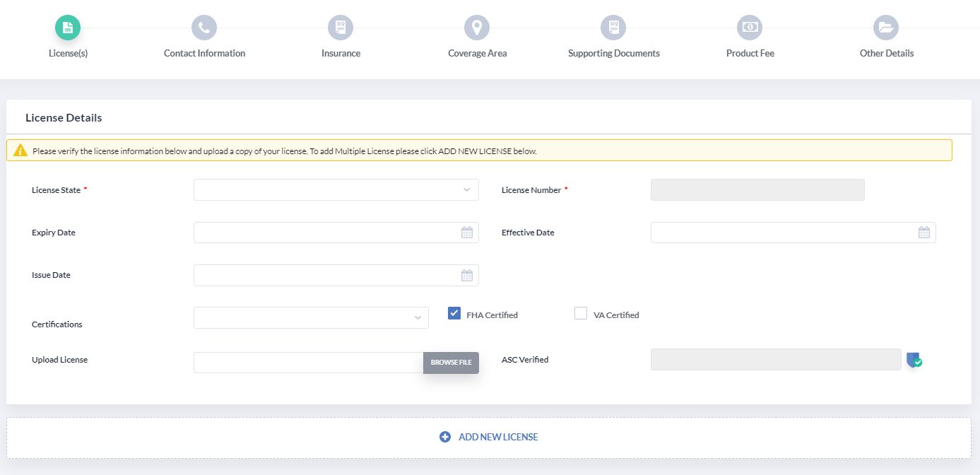Open calendar picker for Effective Date
This screenshot has height=475, width=980.
(924, 233)
